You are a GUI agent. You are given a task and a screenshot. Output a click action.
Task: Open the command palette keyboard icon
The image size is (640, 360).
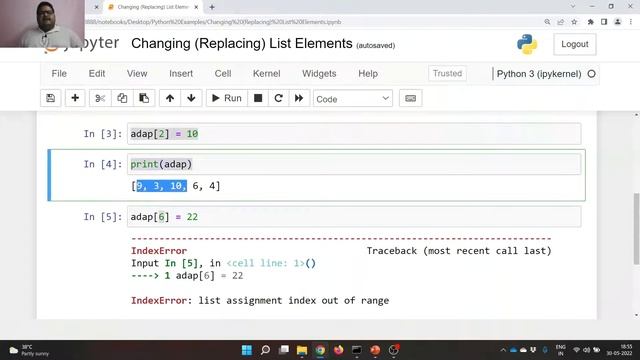click(x=411, y=98)
